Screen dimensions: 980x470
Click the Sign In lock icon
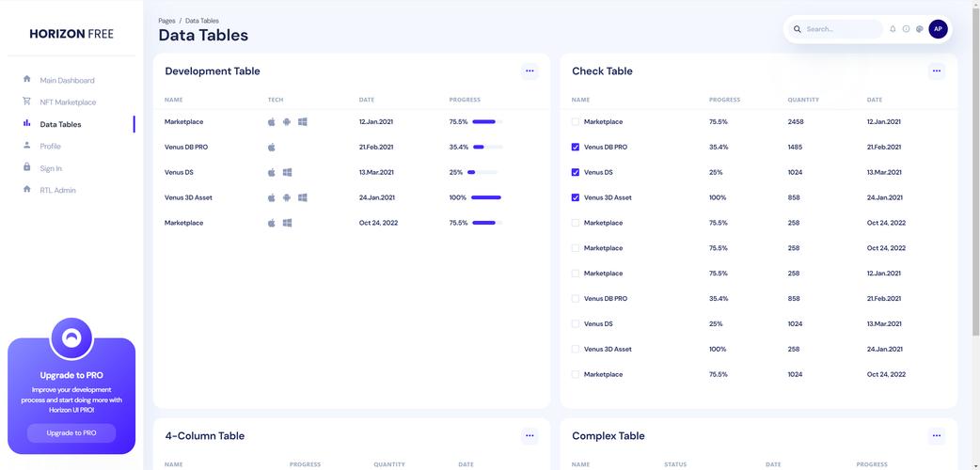point(26,167)
